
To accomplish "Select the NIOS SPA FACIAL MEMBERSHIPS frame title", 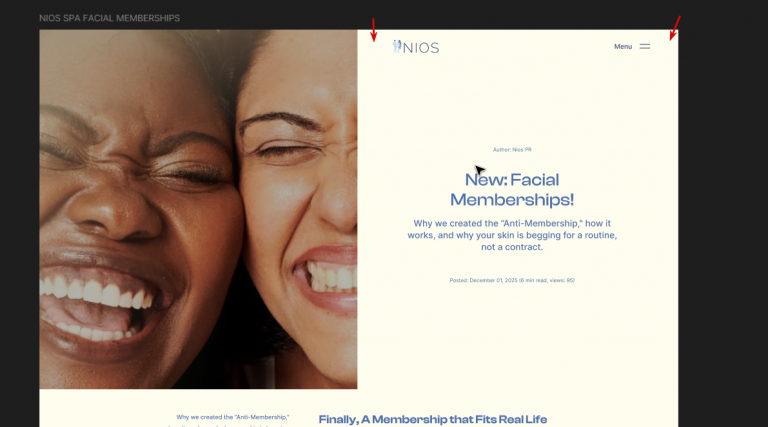I will click(x=110, y=18).
